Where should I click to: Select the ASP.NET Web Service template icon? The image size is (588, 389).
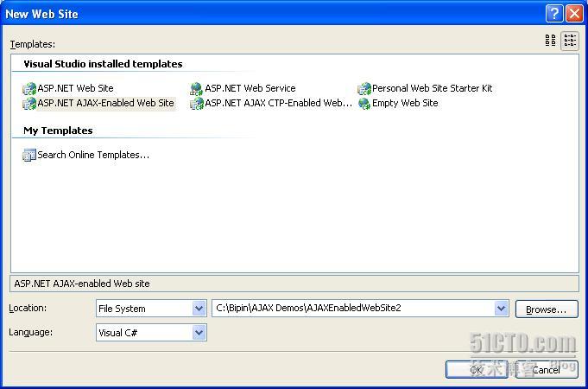tap(196, 89)
